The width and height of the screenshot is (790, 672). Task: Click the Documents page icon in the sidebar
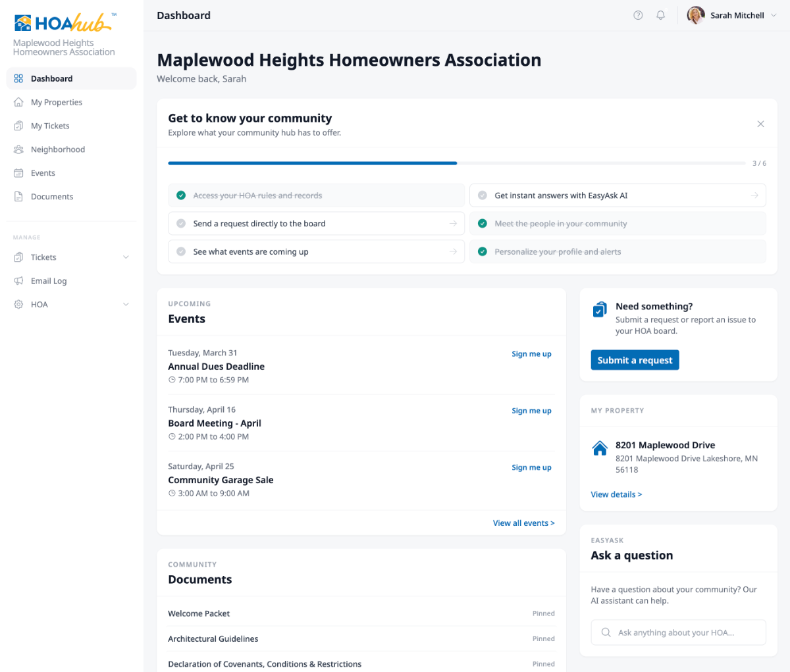18,197
